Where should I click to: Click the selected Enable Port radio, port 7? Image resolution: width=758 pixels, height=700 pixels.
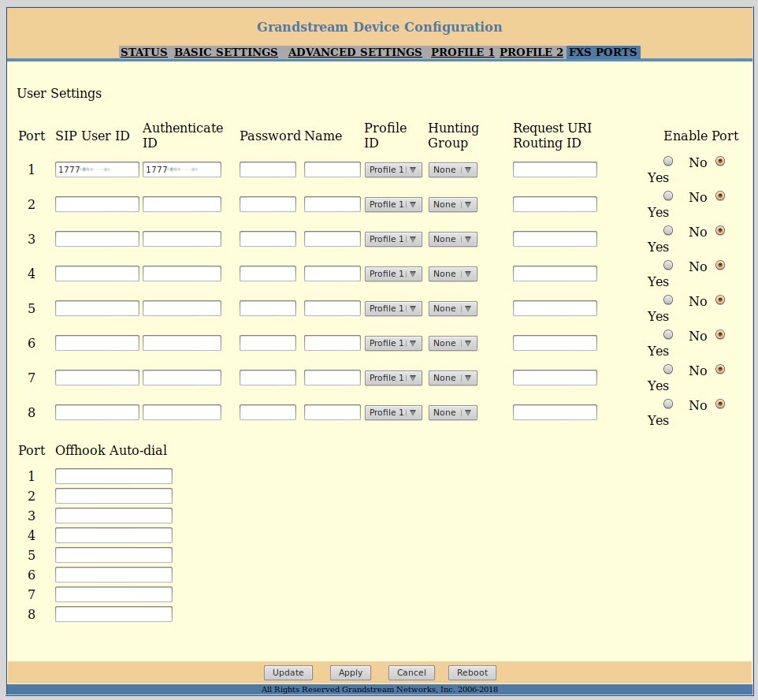720,369
